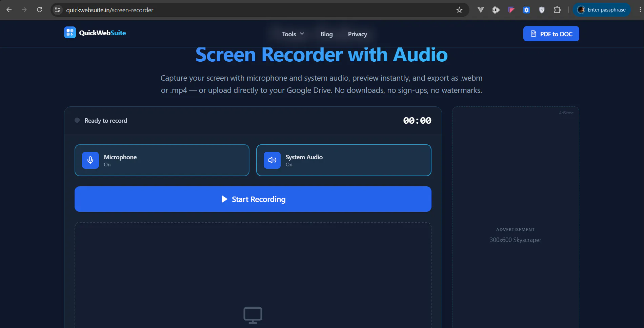Open site information icon in address bar

click(x=58, y=10)
